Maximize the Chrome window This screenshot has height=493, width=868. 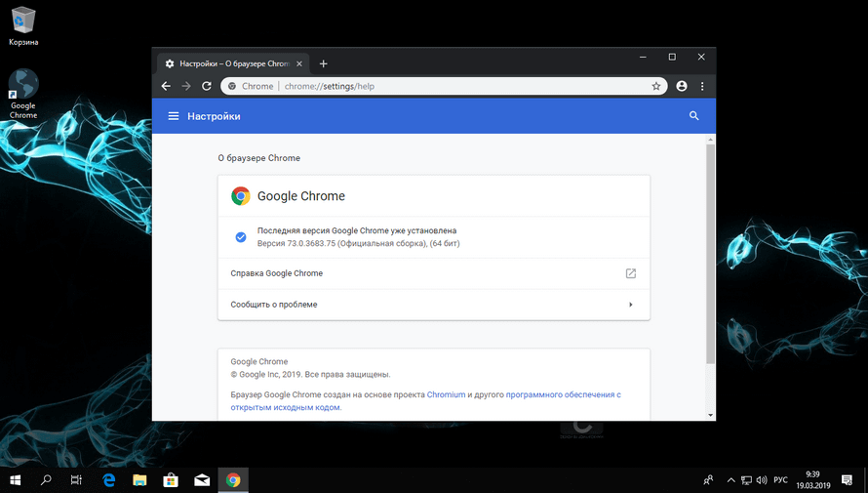tap(672, 57)
